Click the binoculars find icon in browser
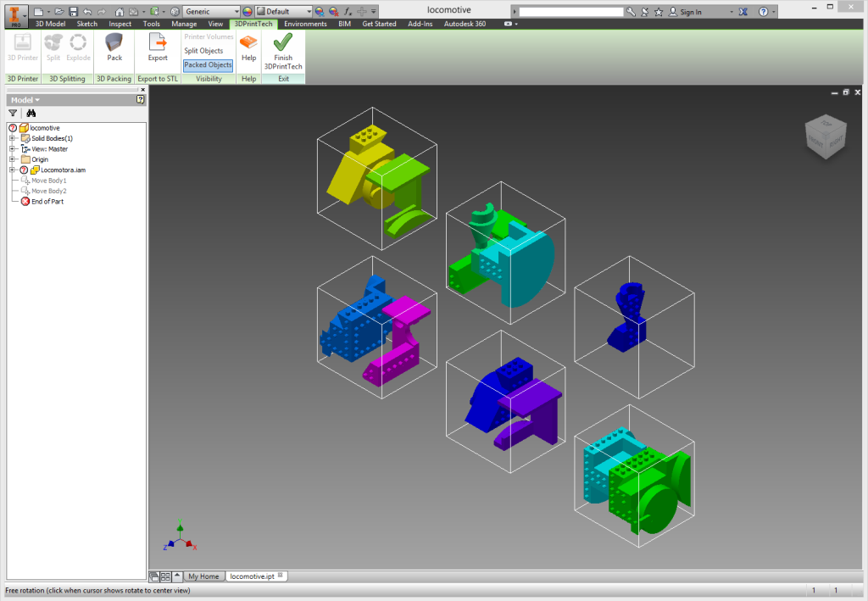 click(31, 113)
